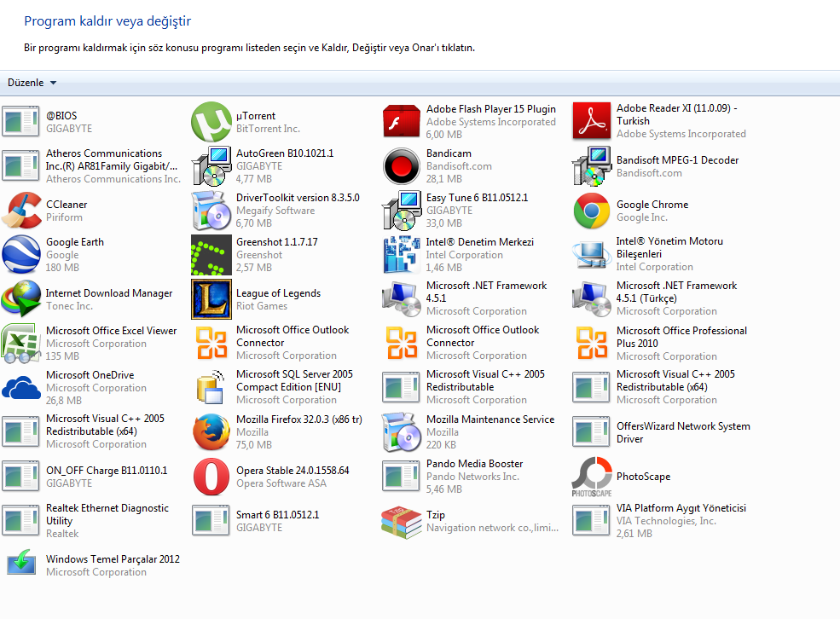
Task: Select the Adobe Reader XI icon
Action: point(592,121)
